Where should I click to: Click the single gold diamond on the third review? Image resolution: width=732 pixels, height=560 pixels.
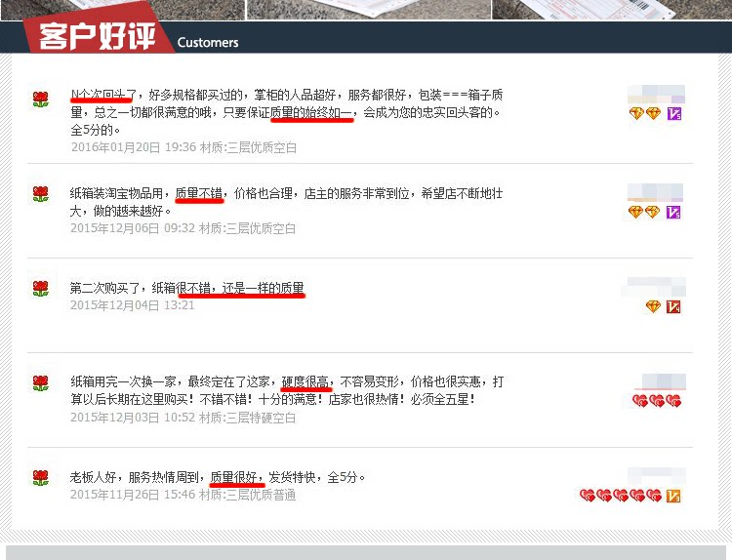[x=653, y=306]
